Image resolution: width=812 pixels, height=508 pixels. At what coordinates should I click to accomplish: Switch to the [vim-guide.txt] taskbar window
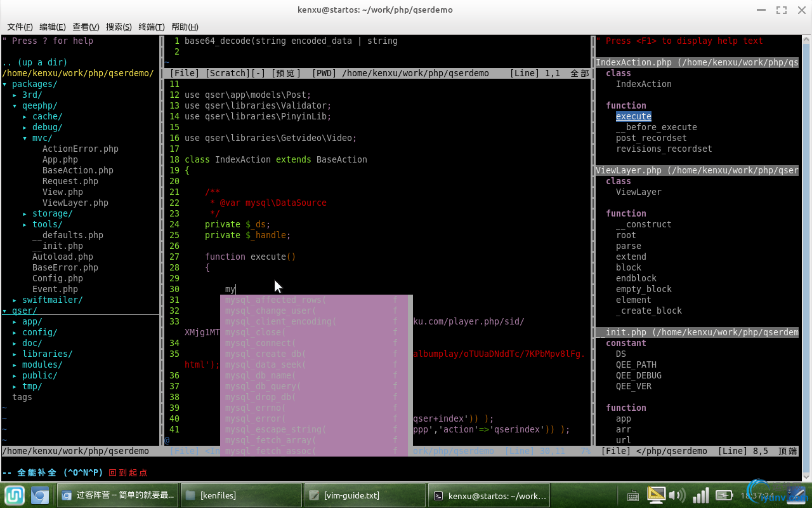pos(365,495)
